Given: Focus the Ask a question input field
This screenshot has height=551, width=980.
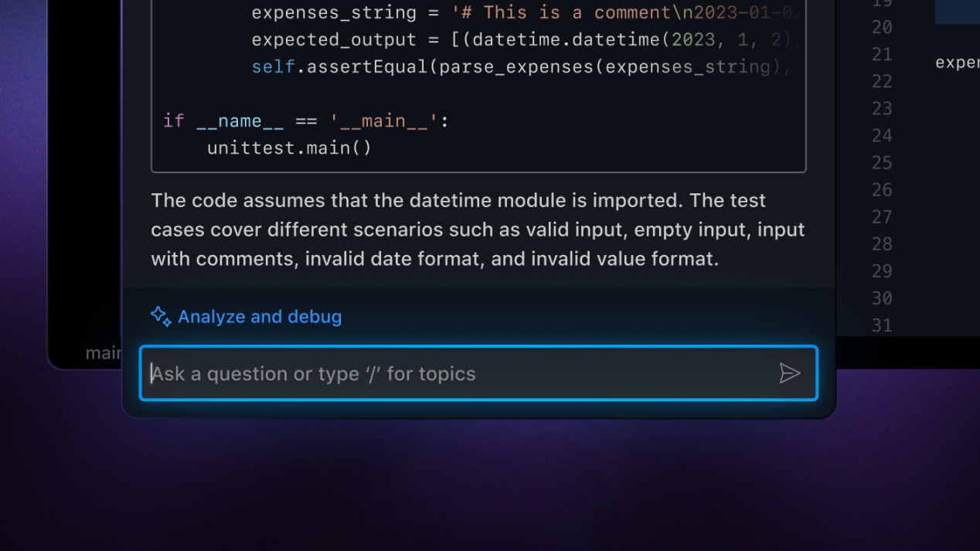Looking at the screenshot, I should coord(456,374).
